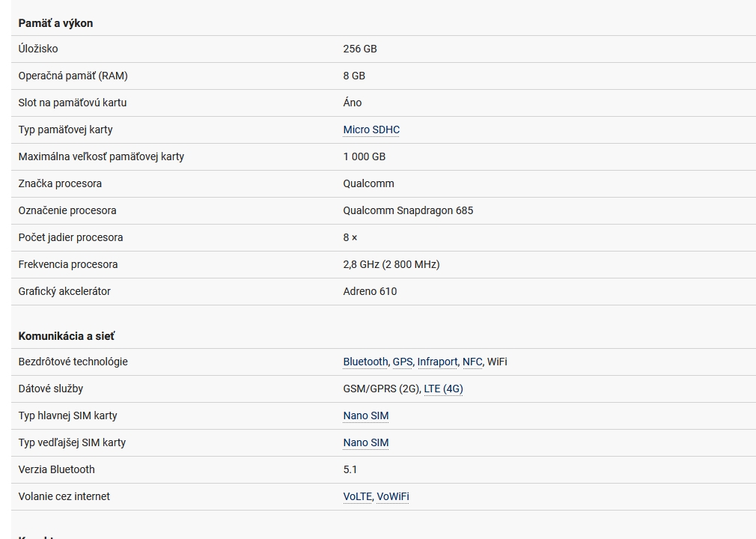756x539 pixels.
Task: Click the VoLTE link
Action: 357,496
